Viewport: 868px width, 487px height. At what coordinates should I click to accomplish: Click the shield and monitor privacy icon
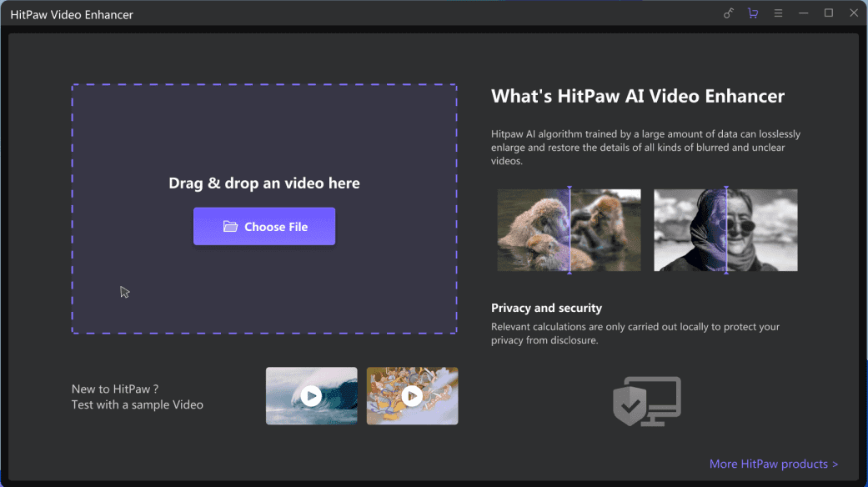point(646,401)
